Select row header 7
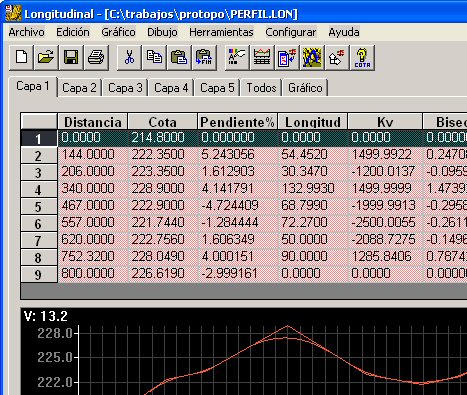Screen dimensions: 467x395 point(39,240)
